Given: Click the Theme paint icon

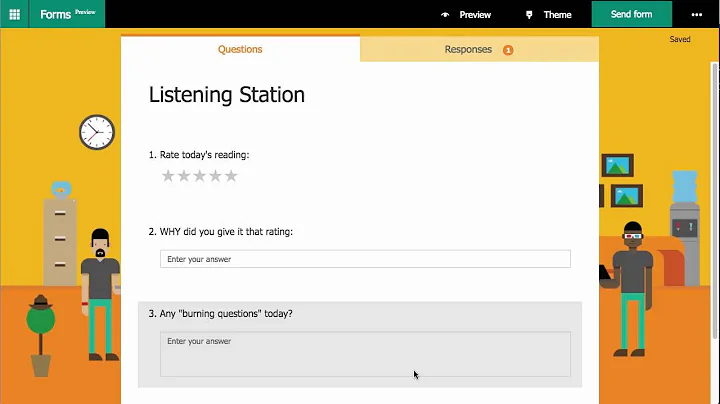Looking at the screenshot, I should click(x=529, y=15).
